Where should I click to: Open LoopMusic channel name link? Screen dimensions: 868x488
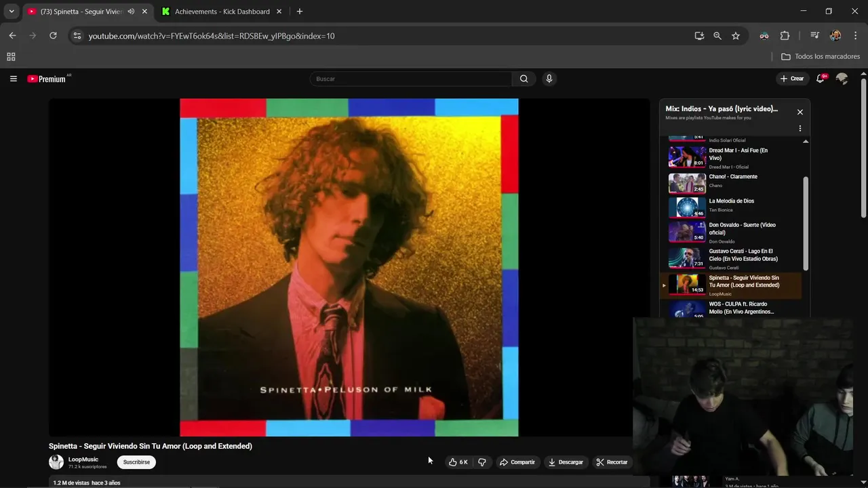tap(83, 460)
